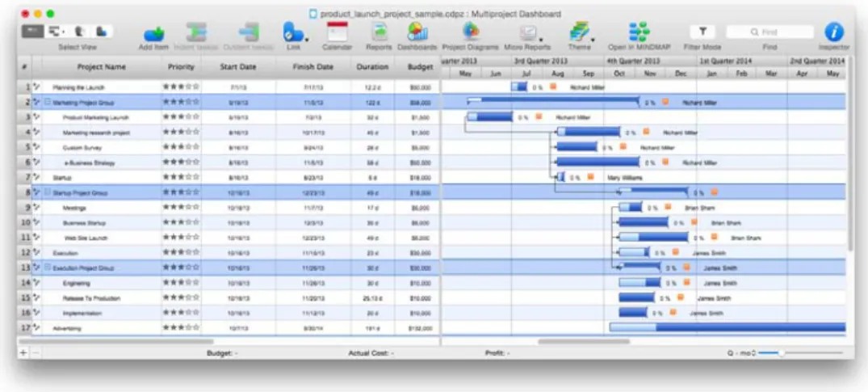This screenshot has height=392, width=868.
Task: Collapse the Execution Project Group row
Action: click(48, 268)
